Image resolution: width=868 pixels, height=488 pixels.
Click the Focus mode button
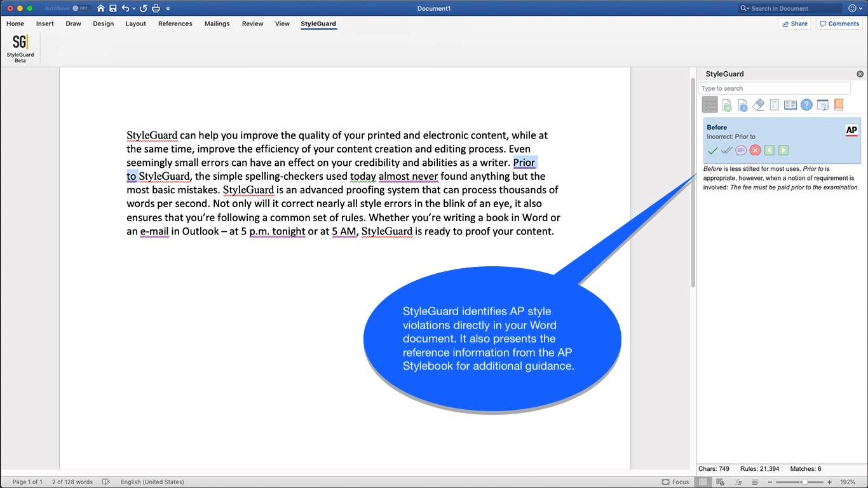click(675, 482)
